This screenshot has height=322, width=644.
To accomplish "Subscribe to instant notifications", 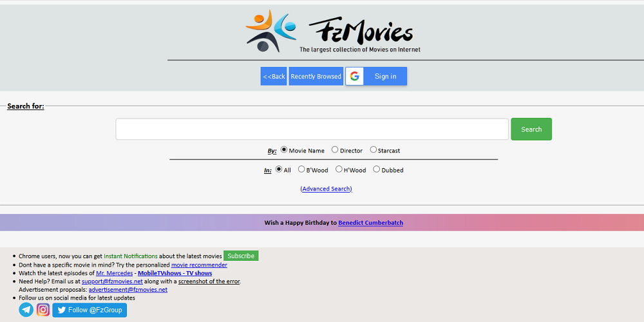I will (241, 256).
